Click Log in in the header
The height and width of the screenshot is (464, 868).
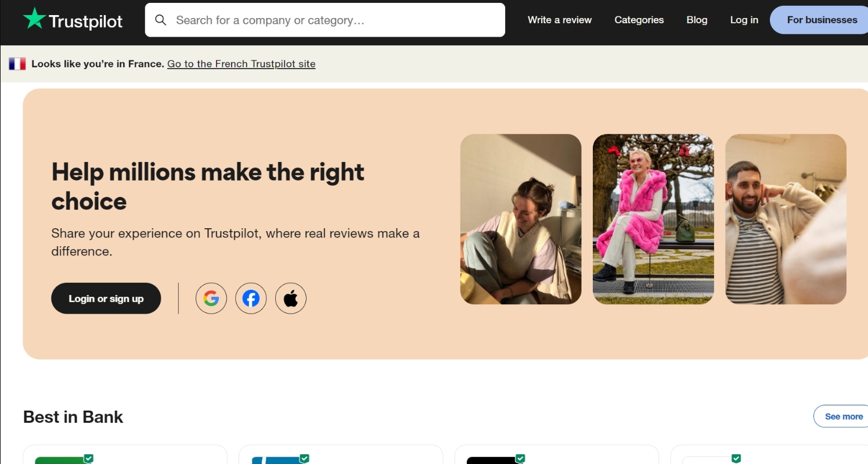click(x=744, y=20)
